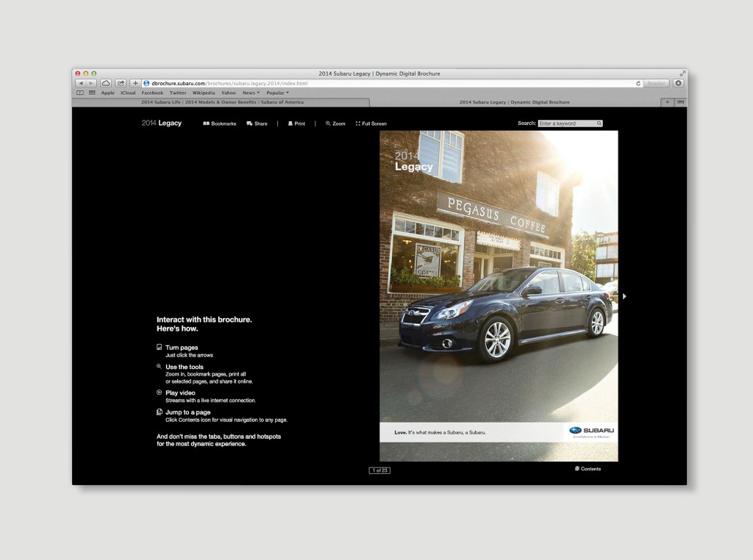Open the Downloads button in Safari toolbar
Image resolution: width=753 pixels, height=560 pixels.
(678, 84)
